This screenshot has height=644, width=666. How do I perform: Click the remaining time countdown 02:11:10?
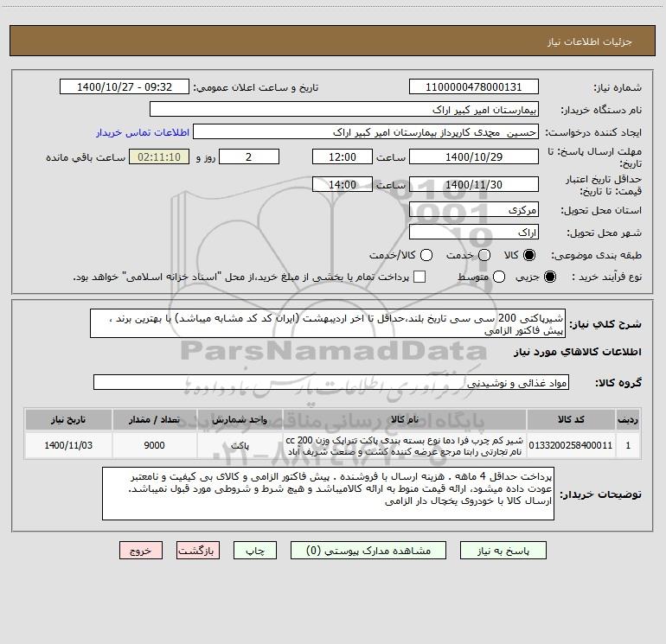point(159,156)
